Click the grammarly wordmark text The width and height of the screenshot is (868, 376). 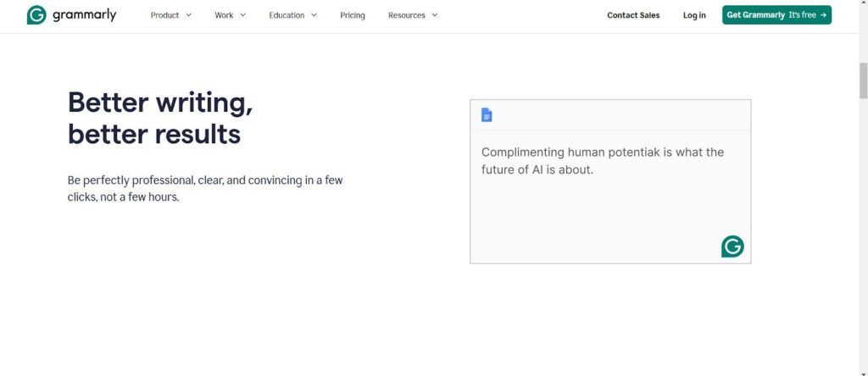coord(85,15)
